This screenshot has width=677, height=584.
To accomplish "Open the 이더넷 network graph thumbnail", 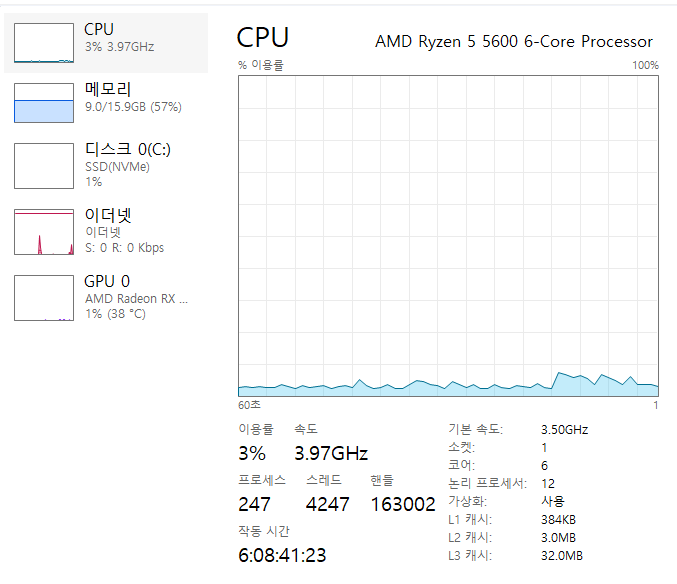I will [x=44, y=232].
